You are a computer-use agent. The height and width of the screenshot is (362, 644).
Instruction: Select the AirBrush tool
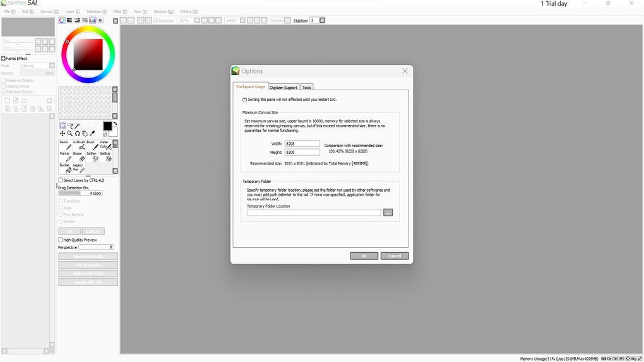pos(79,145)
